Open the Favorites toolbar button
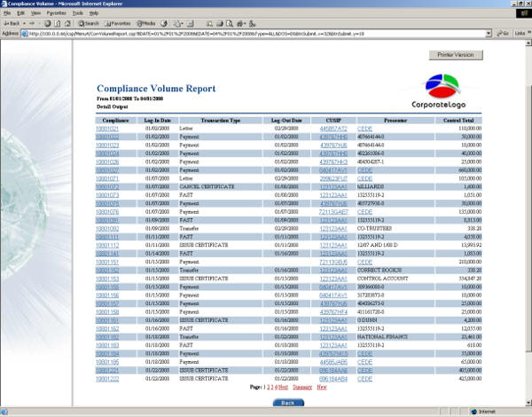Image resolution: width=532 pixels, height=417 pixels. (118, 23)
